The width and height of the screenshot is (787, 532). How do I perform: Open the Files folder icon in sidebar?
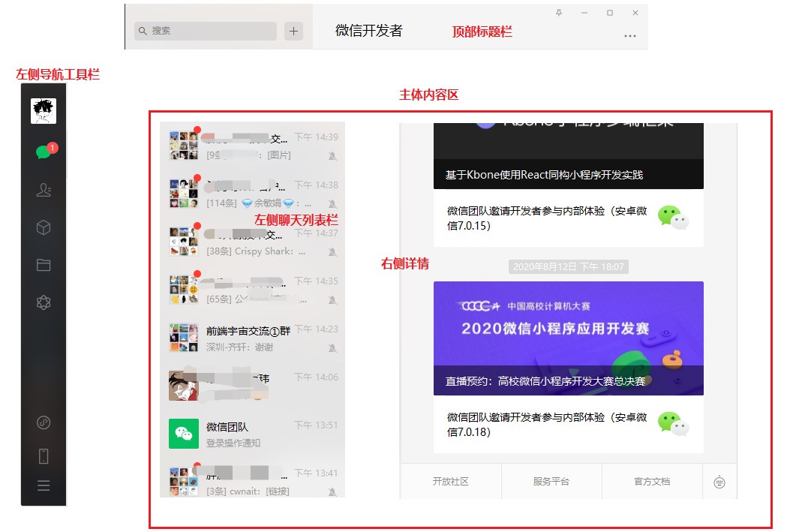44,265
